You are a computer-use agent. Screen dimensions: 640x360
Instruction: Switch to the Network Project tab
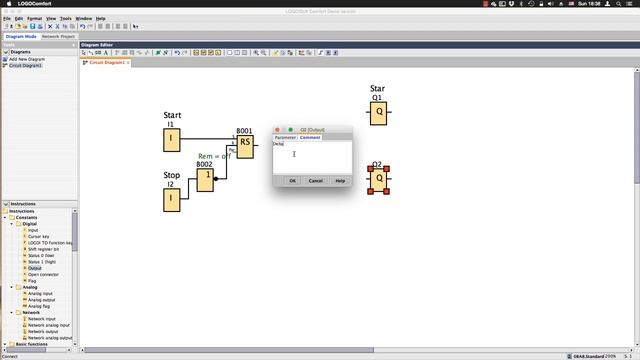tap(58, 37)
